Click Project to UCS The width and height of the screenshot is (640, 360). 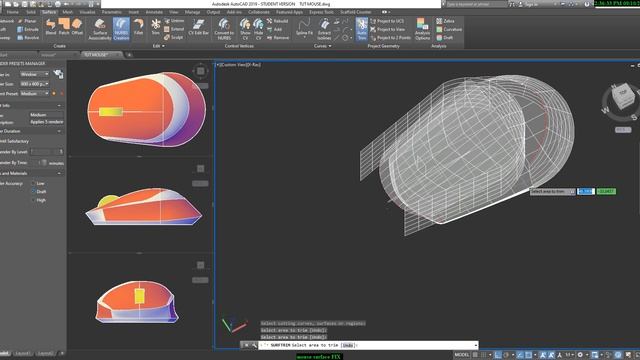(387, 21)
